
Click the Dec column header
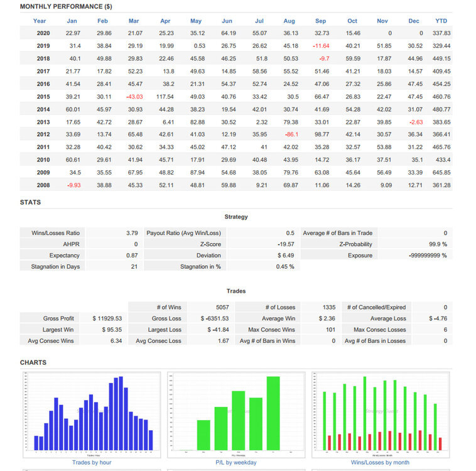414,21
